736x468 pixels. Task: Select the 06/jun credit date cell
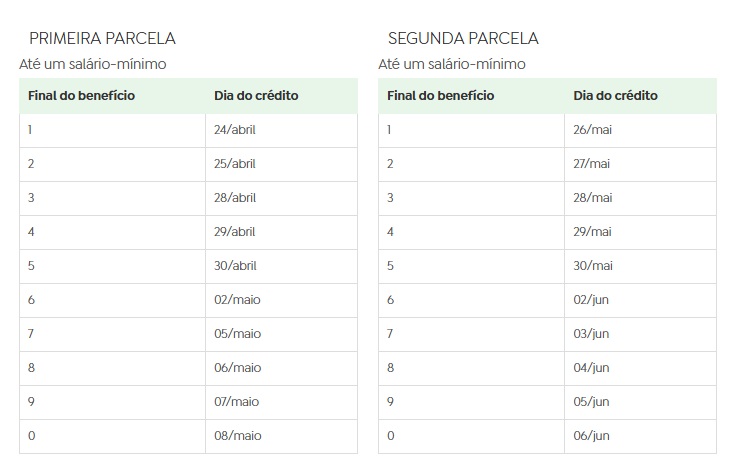click(x=591, y=436)
